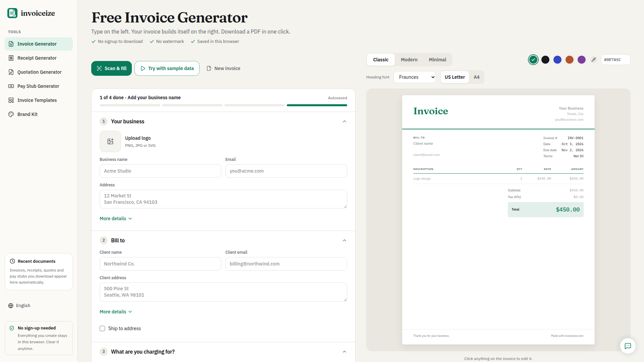Start Scan & fill
This screenshot has height=362, width=644.
click(x=111, y=68)
